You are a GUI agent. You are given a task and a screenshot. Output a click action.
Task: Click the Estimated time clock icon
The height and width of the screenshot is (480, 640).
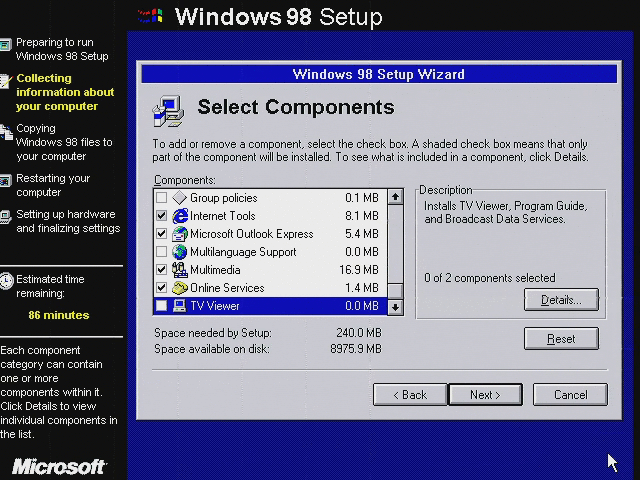coord(7,281)
